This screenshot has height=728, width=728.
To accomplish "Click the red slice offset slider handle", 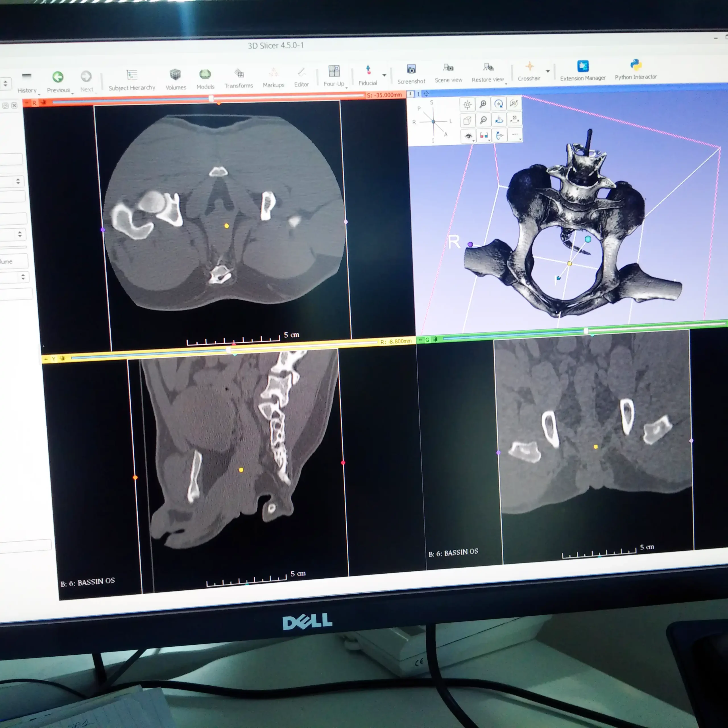I will tap(211, 99).
